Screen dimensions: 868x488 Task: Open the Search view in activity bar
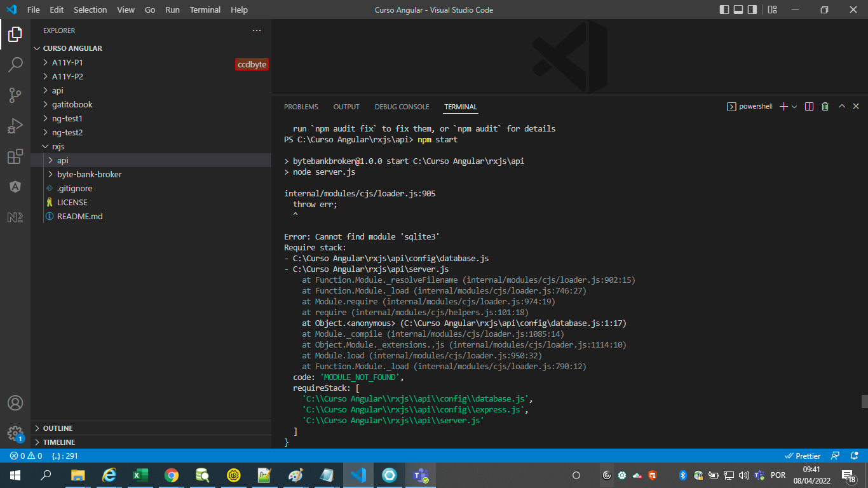15,65
